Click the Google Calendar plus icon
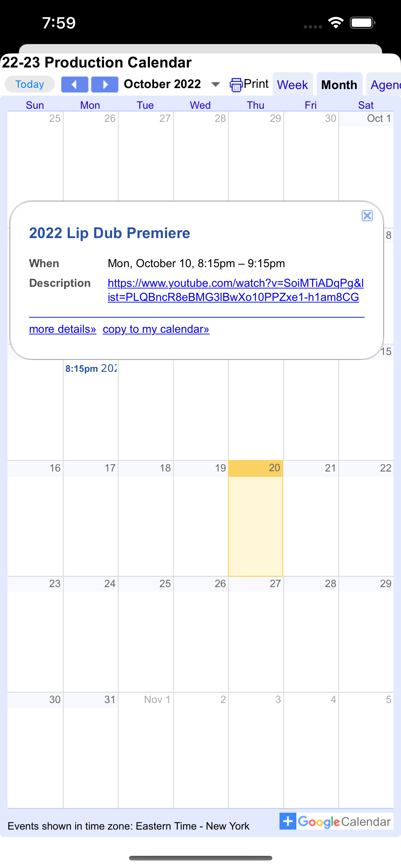This screenshot has width=401, height=868. click(288, 821)
